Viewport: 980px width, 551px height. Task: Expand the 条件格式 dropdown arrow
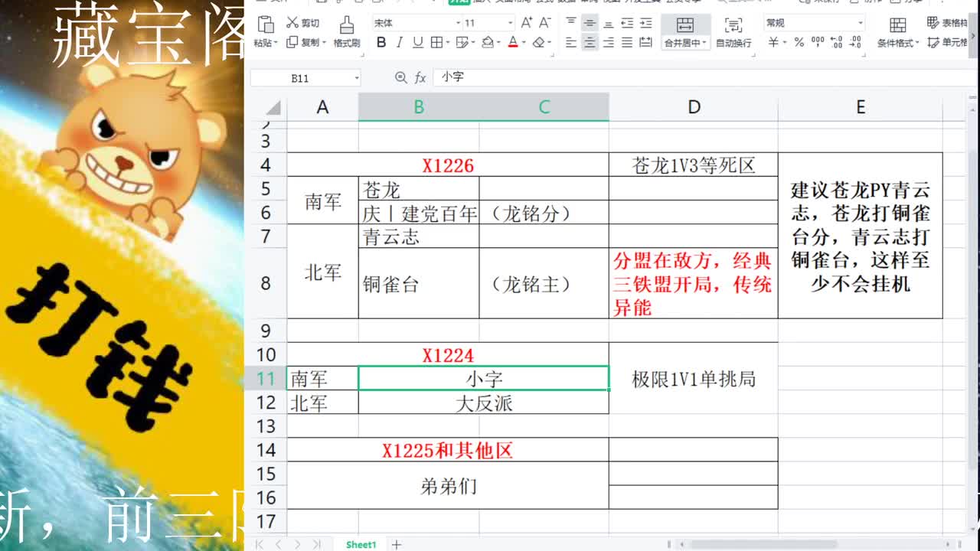[x=917, y=44]
